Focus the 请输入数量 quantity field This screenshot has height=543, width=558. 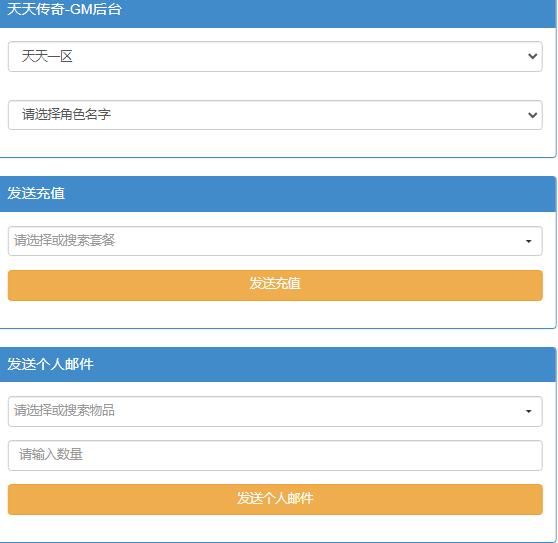coord(275,455)
